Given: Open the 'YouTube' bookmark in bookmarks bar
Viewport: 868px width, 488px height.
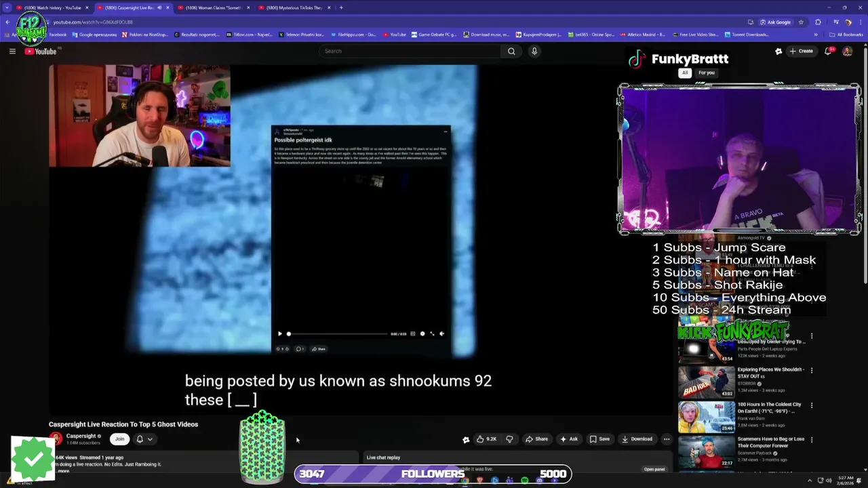Looking at the screenshot, I should coord(395,35).
